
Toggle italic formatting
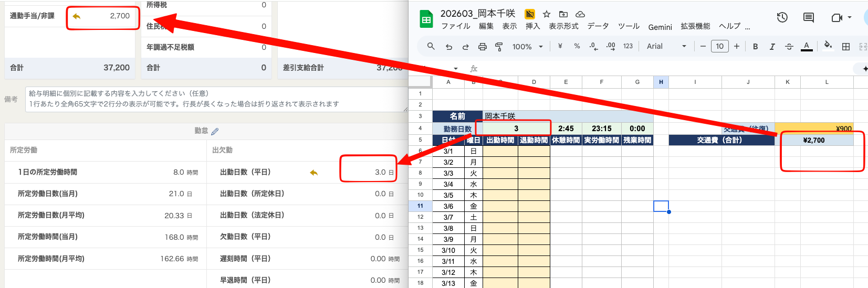pos(772,47)
